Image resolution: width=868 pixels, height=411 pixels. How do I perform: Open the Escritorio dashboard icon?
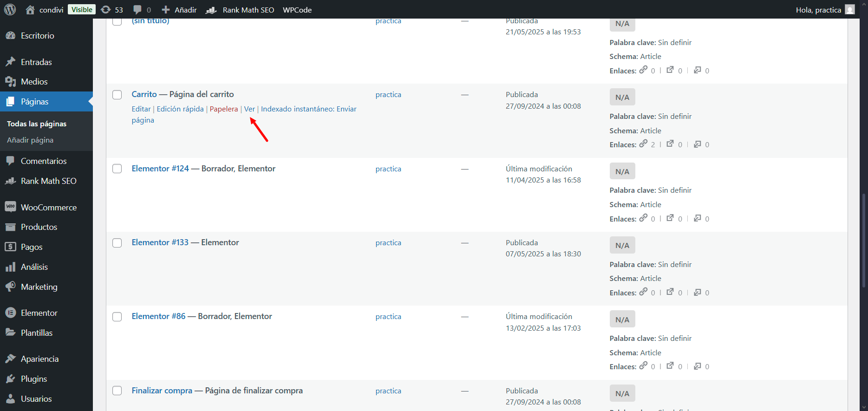(10, 35)
